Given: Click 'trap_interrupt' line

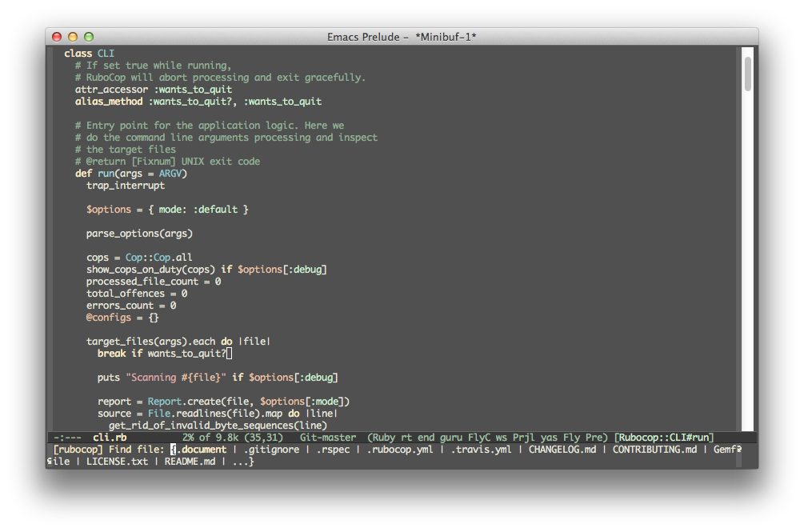Looking at the screenshot, I should click(x=126, y=185).
